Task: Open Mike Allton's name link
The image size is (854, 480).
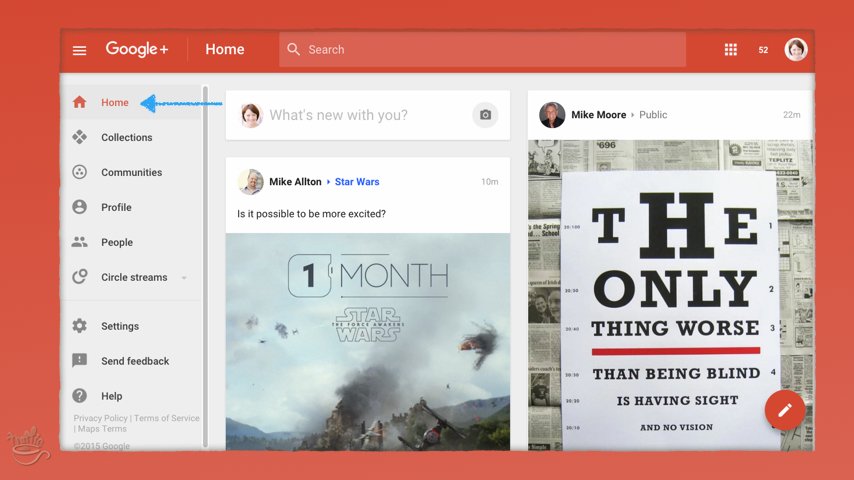Action: click(295, 181)
